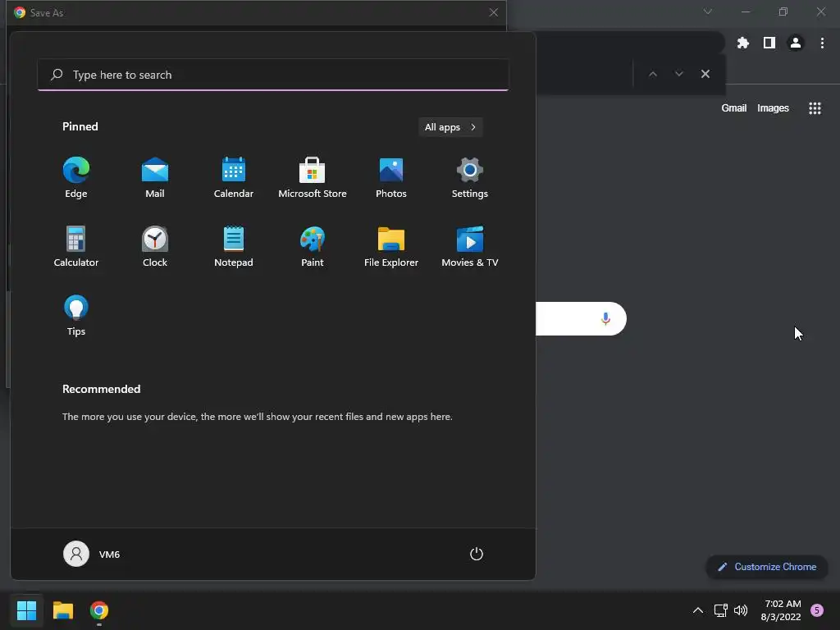
Task: Open the Calendar pinned app
Action: coord(234,177)
